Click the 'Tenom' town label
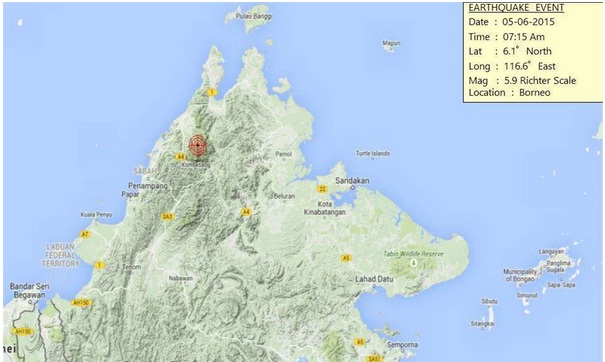Viewport: 605px width, 362px height. coord(132,267)
